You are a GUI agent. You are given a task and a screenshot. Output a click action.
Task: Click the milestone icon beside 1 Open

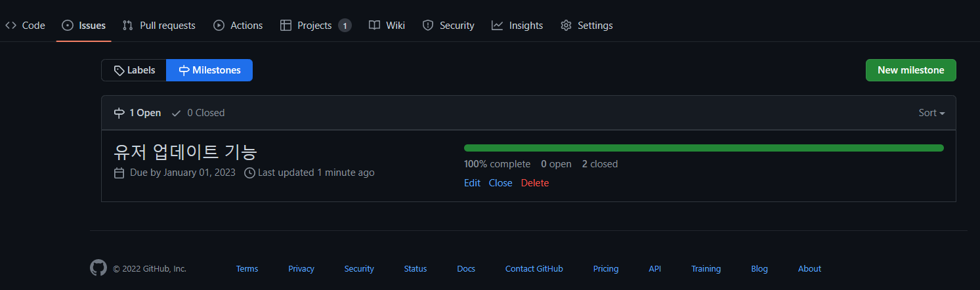(x=119, y=113)
